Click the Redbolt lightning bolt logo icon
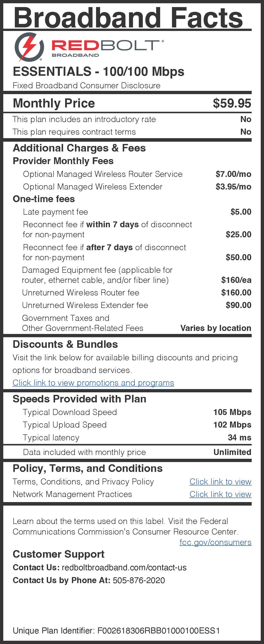The image size is (264, 644). pos(29,47)
